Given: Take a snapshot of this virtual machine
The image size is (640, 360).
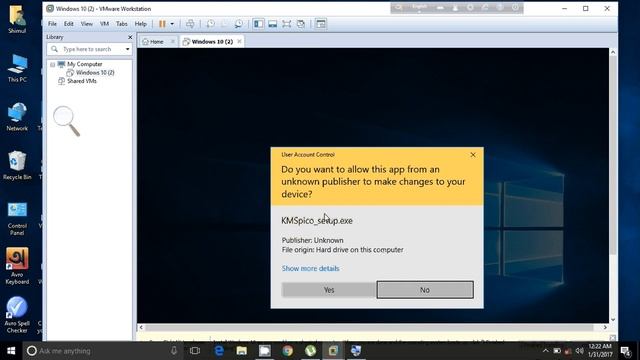Looking at the screenshot, I should (x=210, y=24).
